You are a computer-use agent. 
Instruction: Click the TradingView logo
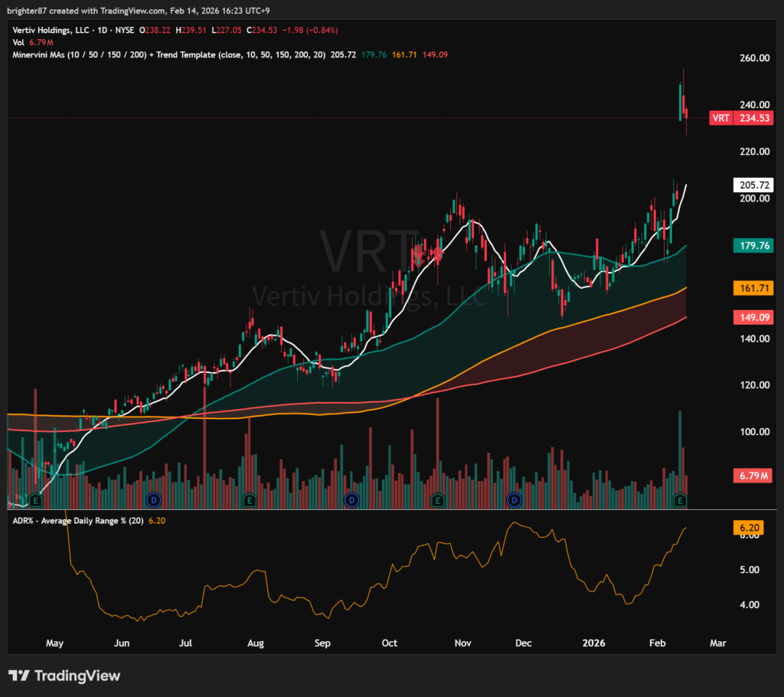64,676
